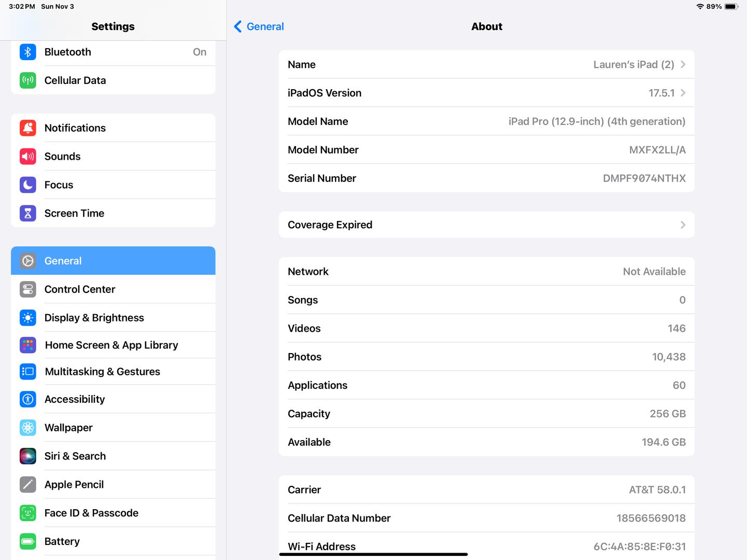Open Face ID & Passcode settings
747x560 pixels.
click(91, 513)
